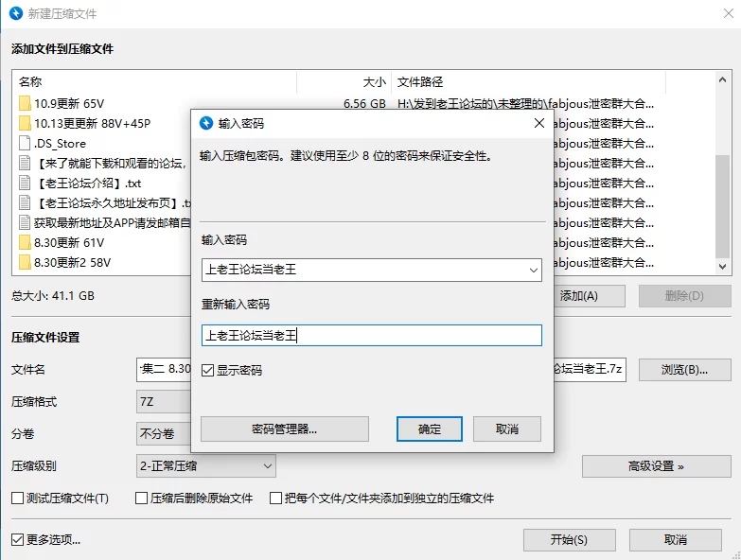Select text file icon of 【来了就能下载和观看的论坛
This screenshot has width=741, height=560.
25,163
